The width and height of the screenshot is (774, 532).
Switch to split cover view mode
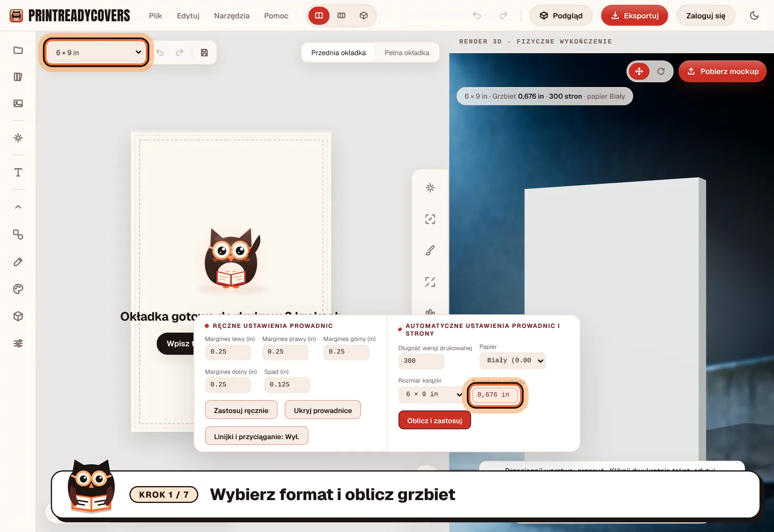coord(319,15)
